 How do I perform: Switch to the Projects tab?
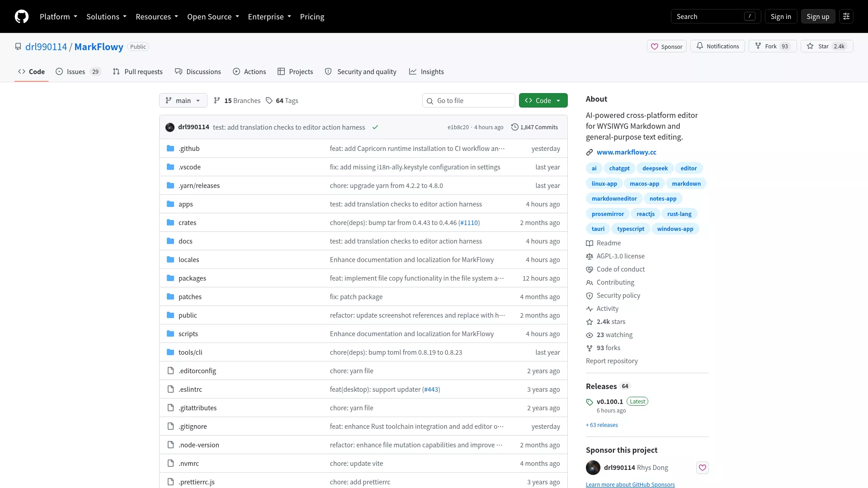point(295,71)
